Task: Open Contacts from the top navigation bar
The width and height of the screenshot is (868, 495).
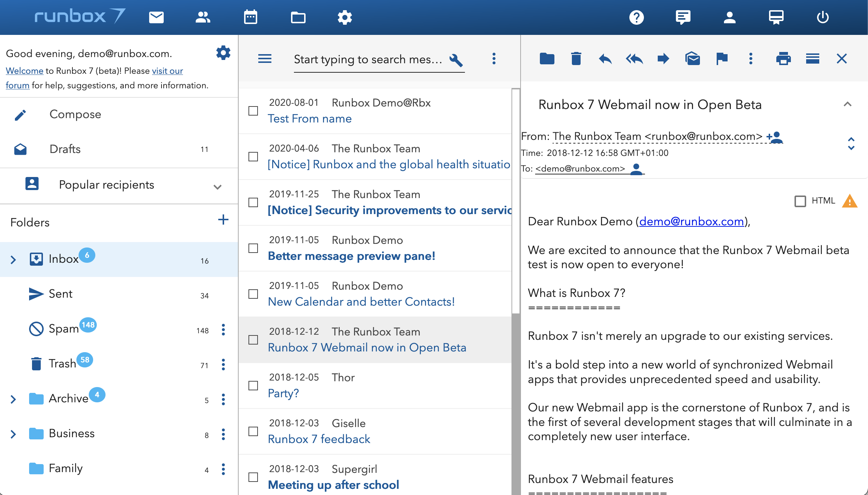Action: click(203, 17)
